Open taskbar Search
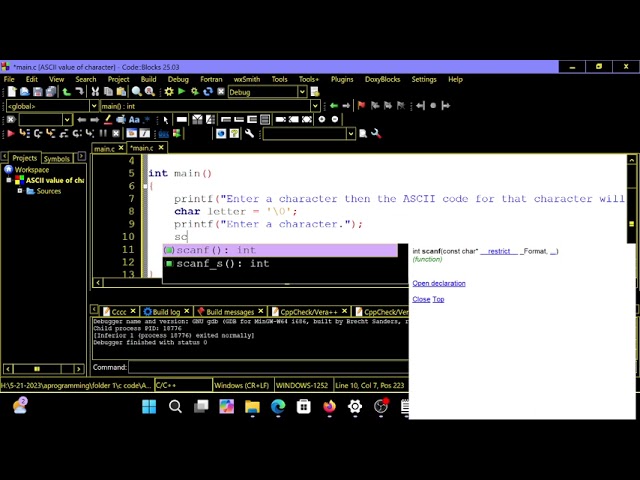This screenshot has width=640, height=480. coord(175,406)
